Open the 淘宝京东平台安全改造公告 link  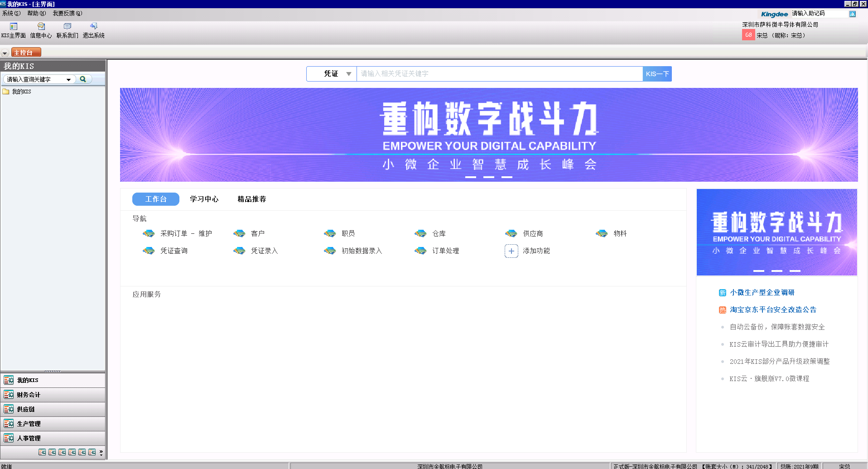774,309
